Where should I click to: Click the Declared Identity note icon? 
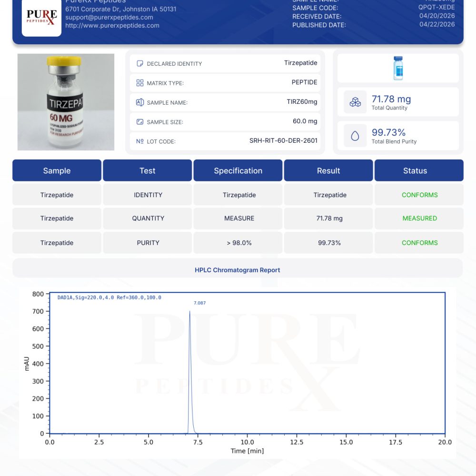tap(139, 63)
